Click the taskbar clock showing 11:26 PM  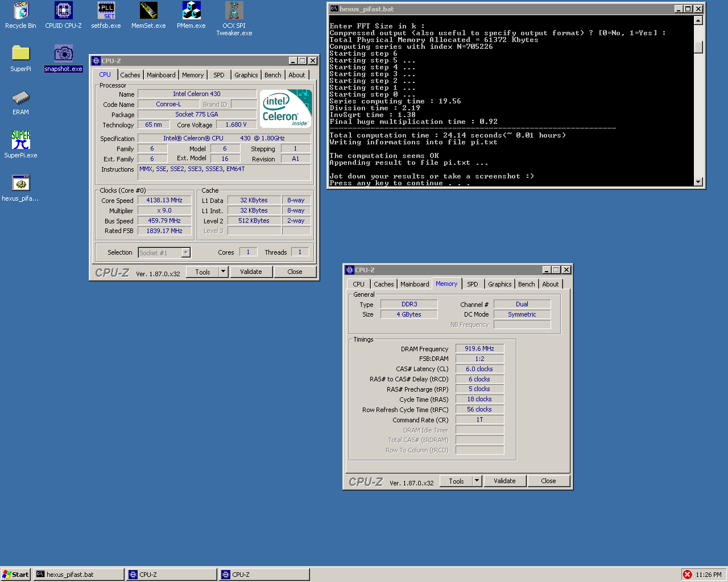pyautogui.click(x=708, y=575)
